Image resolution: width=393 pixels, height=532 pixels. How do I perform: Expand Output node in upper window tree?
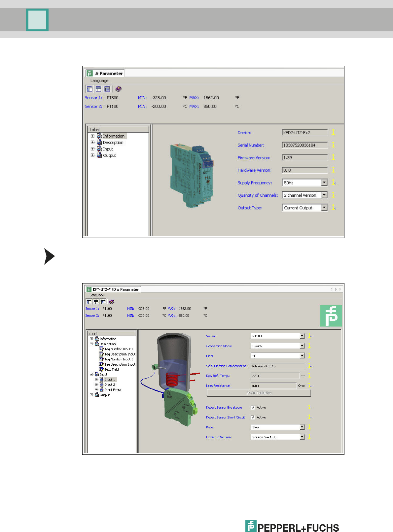(92, 155)
